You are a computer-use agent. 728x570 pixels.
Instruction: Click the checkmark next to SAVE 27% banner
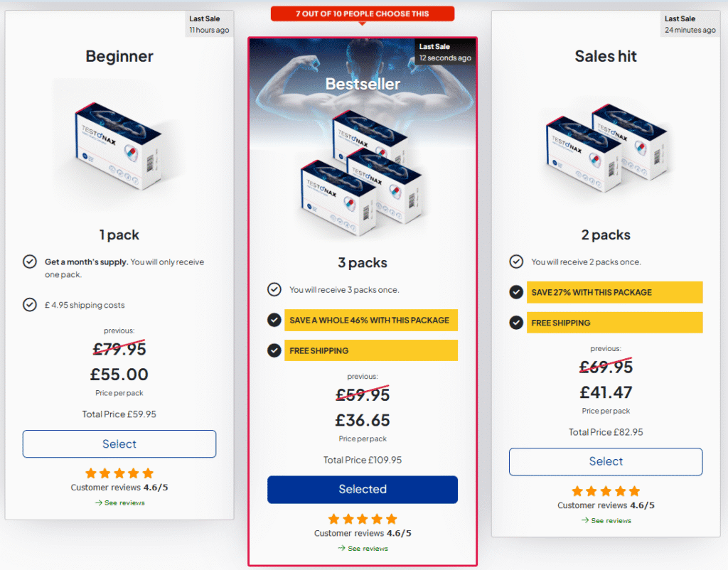click(517, 292)
